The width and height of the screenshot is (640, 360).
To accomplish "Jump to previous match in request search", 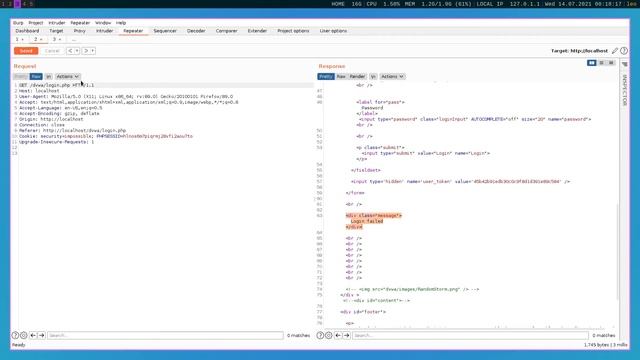I will click(33, 335).
